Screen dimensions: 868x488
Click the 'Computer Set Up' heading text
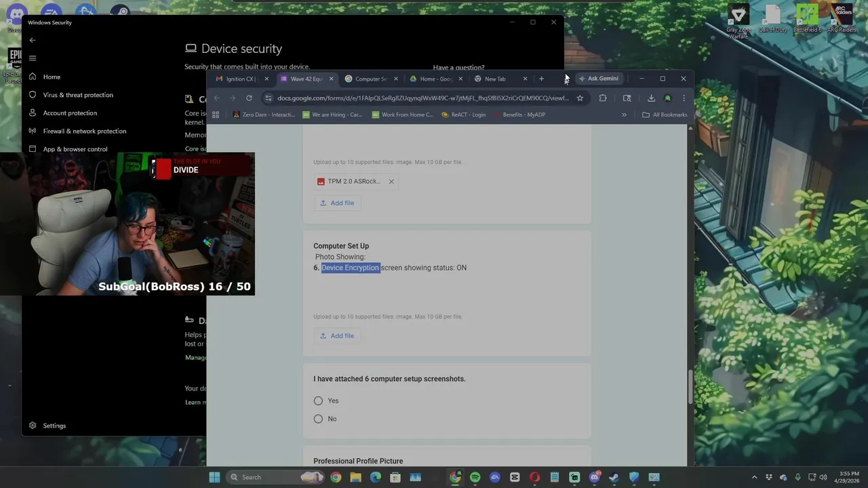tap(341, 246)
